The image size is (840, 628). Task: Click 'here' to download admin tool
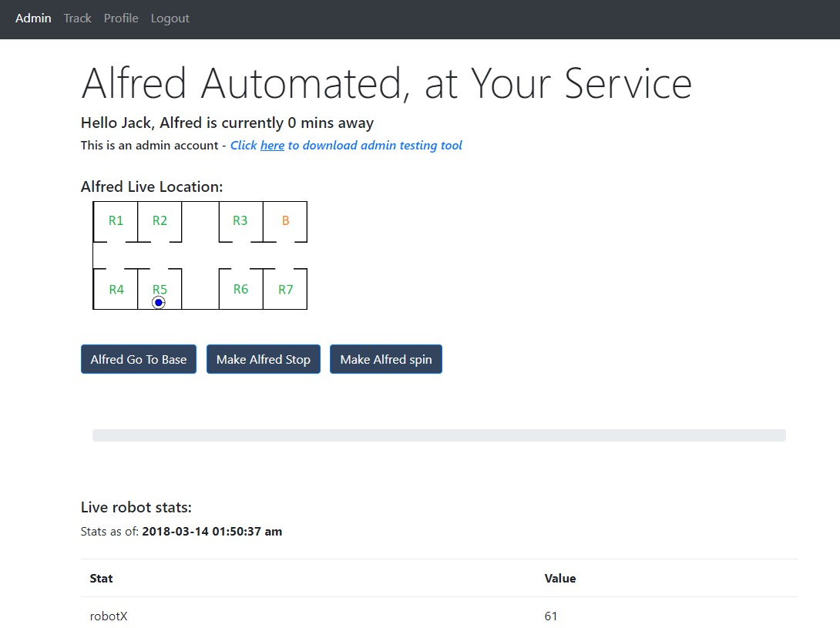272,146
